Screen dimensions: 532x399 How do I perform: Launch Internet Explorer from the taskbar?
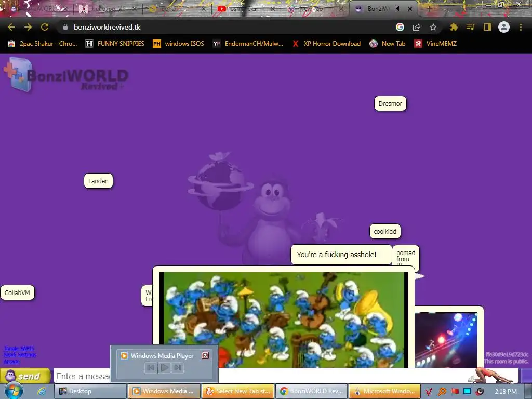(42, 391)
